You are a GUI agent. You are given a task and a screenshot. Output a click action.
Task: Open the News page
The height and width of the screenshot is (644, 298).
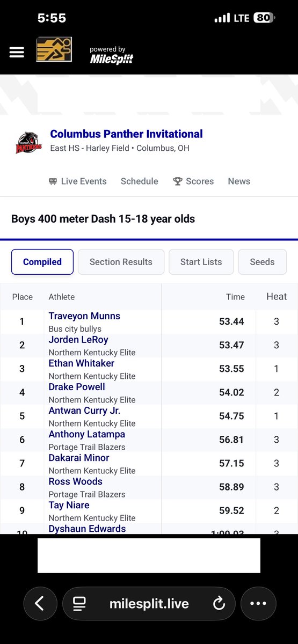[x=239, y=181]
